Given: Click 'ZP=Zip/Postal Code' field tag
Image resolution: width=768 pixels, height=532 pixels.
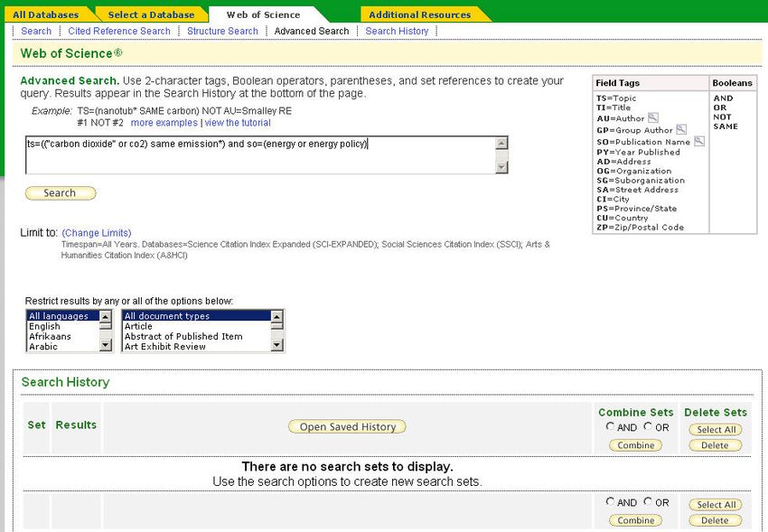Looking at the screenshot, I should 641,227.
